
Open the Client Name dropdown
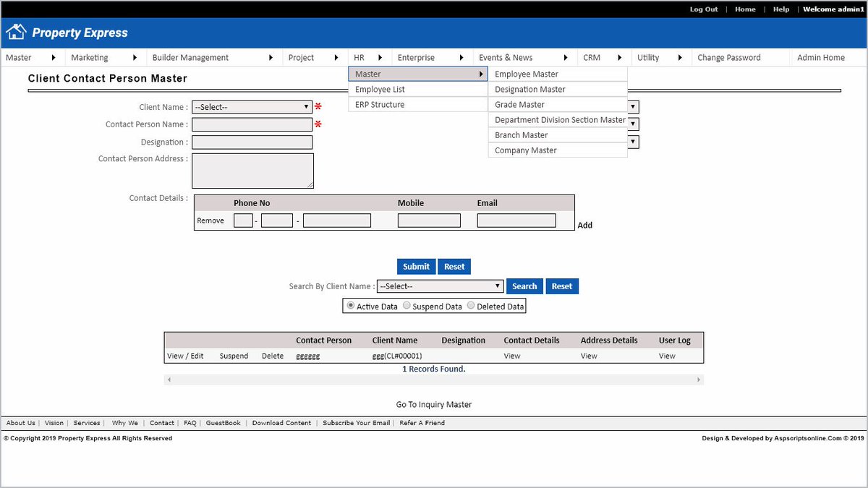click(x=252, y=107)
